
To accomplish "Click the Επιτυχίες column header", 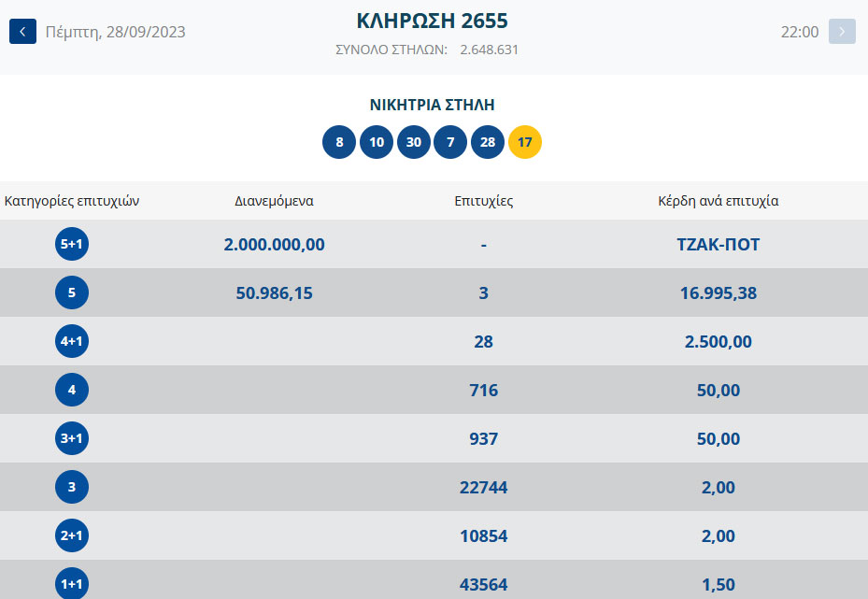I will point(483,201).
